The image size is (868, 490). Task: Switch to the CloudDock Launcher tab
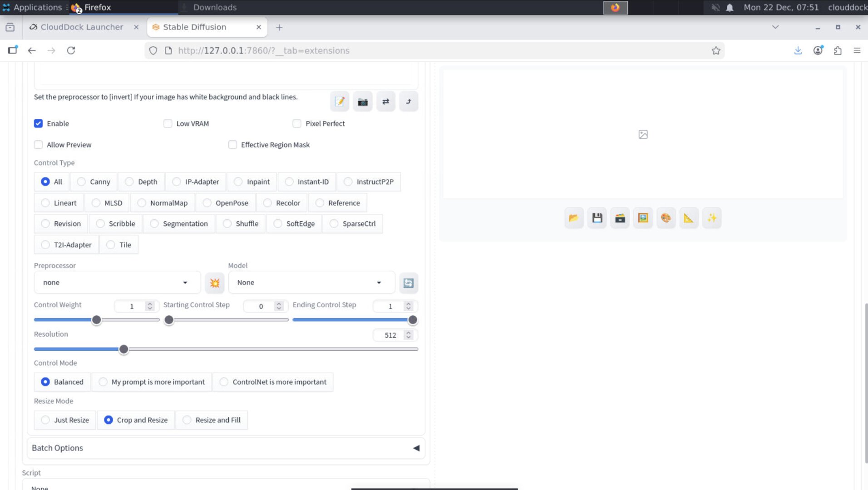coord(82,27)
